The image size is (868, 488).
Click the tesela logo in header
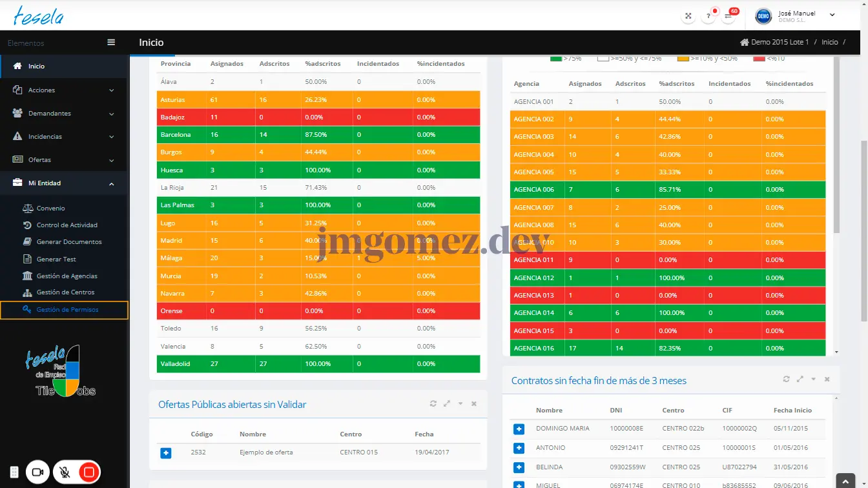(x=39, y=15)
